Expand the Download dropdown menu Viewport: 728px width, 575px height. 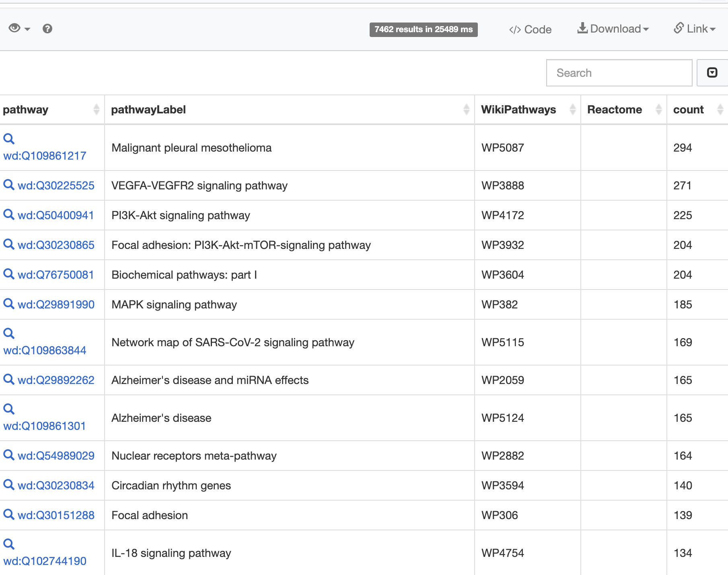coord(613,29)
